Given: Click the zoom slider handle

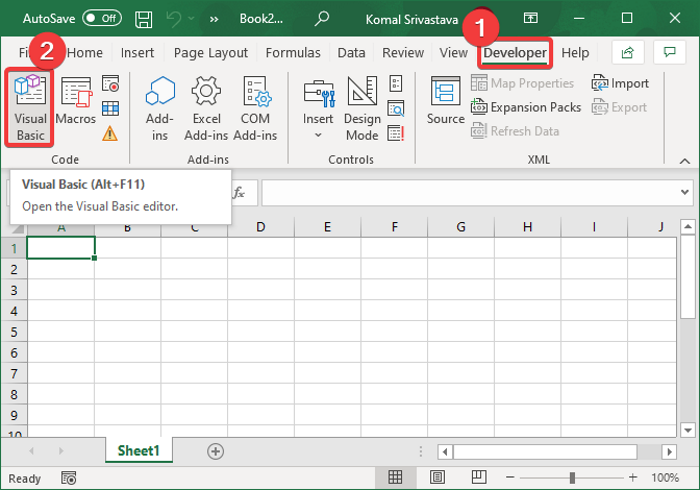Looking at the screenshot, I should point(572,478).
